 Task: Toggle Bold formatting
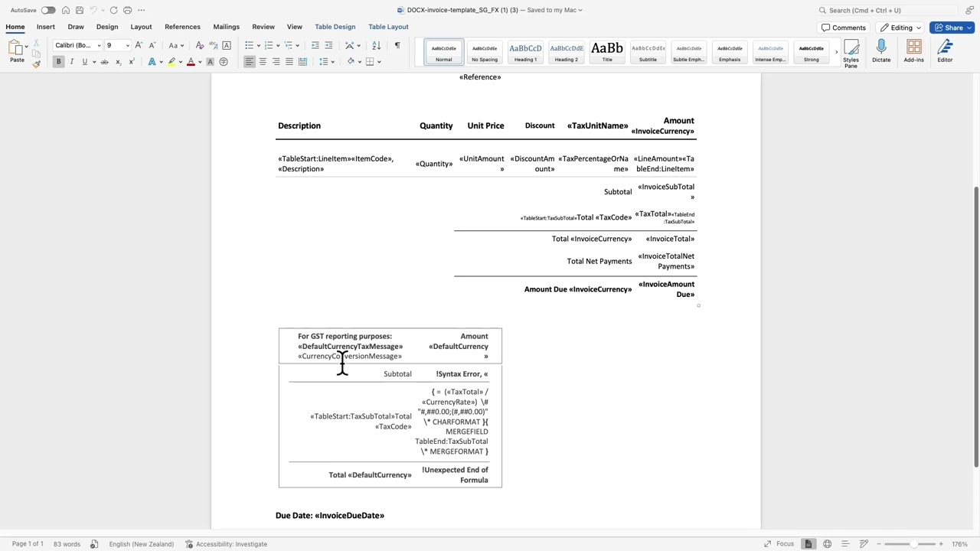point(58,61)
